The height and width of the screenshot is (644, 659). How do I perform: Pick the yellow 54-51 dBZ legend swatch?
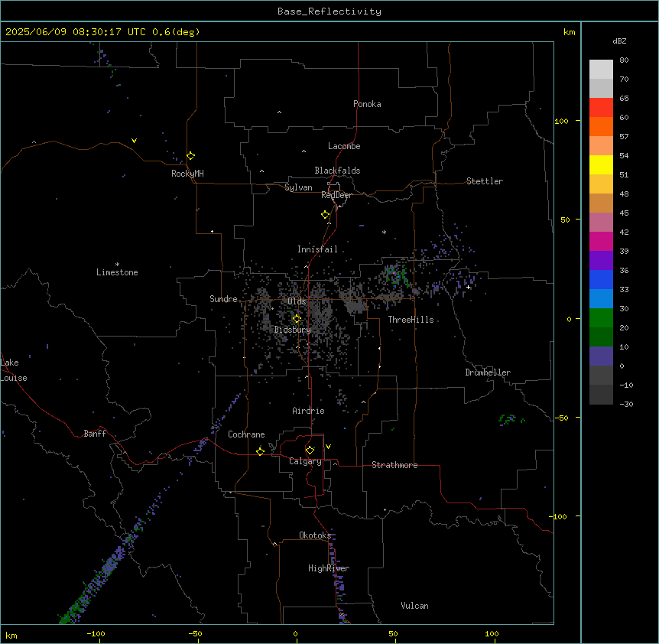tap(601, 164)
